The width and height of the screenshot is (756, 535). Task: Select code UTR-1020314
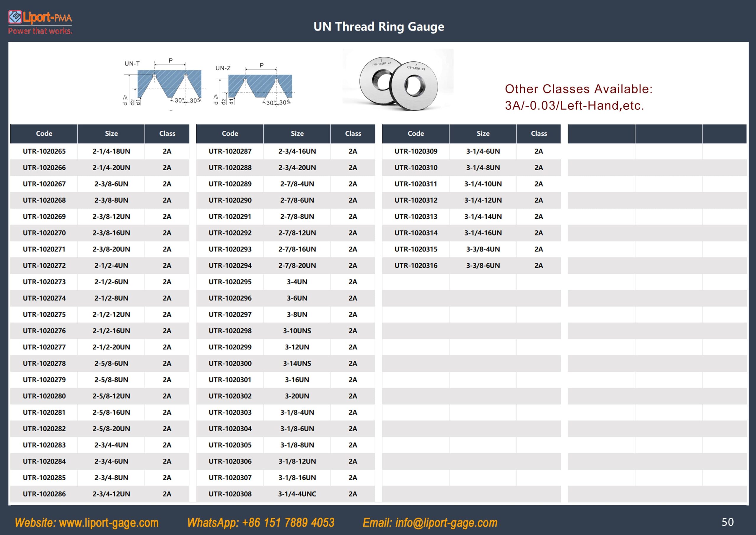(x=416, y=233)
